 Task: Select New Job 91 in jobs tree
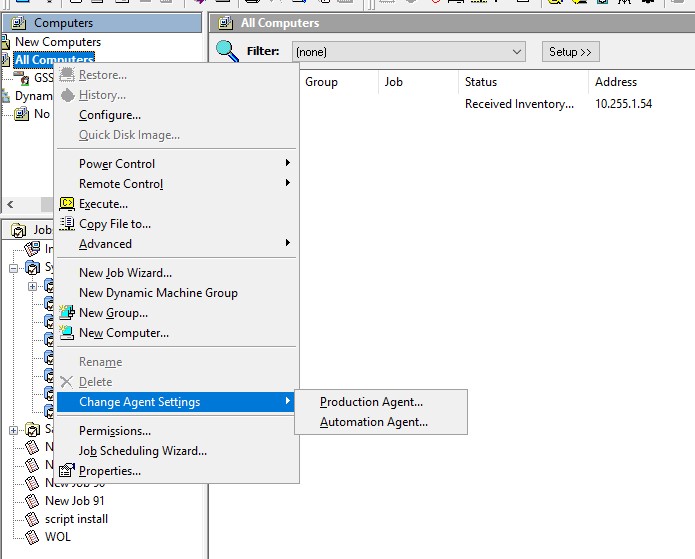pos(74,501)
